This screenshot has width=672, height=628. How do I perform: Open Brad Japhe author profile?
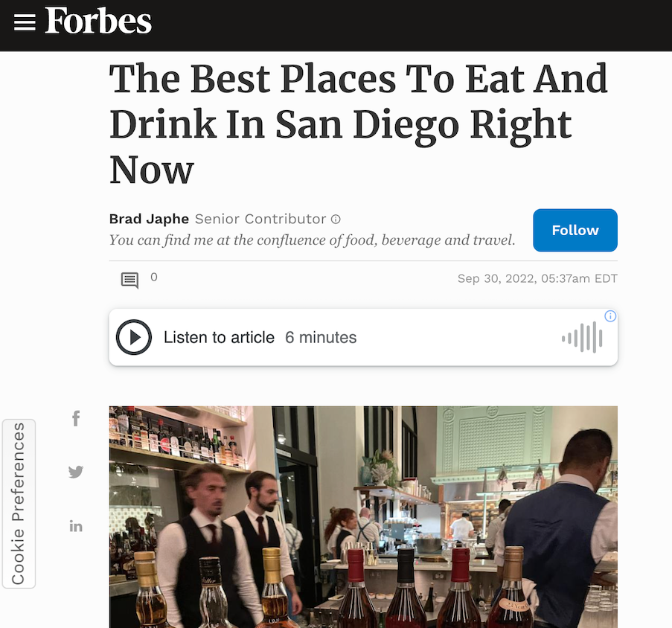point(149,219)
